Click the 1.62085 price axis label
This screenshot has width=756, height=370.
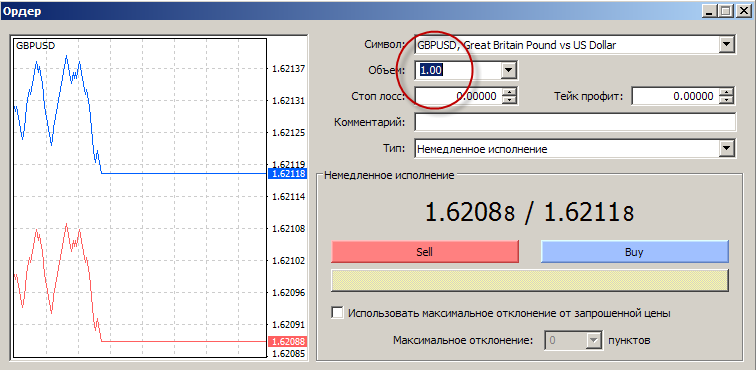pyautogui.click(x=288, y=354)
